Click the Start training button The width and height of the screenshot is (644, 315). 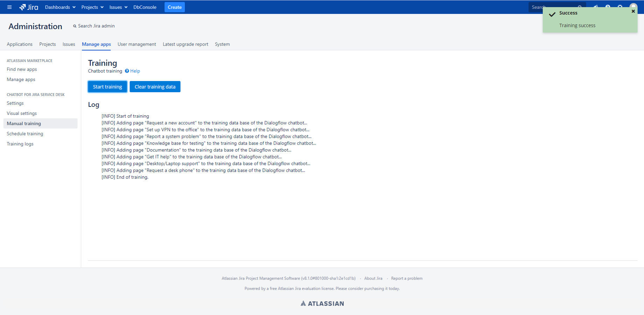pyautogui.click(x=107, y=87)
